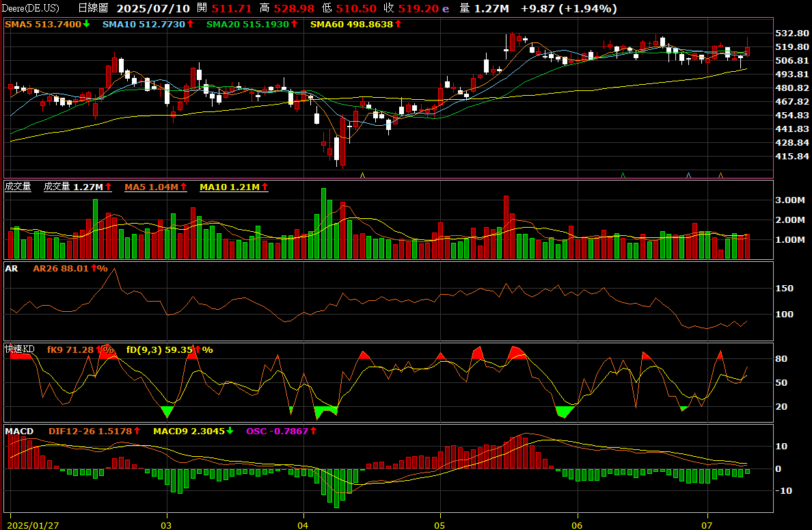Open the MACD indicator panel title
This screenshot has width=812, height=530.
19,431
